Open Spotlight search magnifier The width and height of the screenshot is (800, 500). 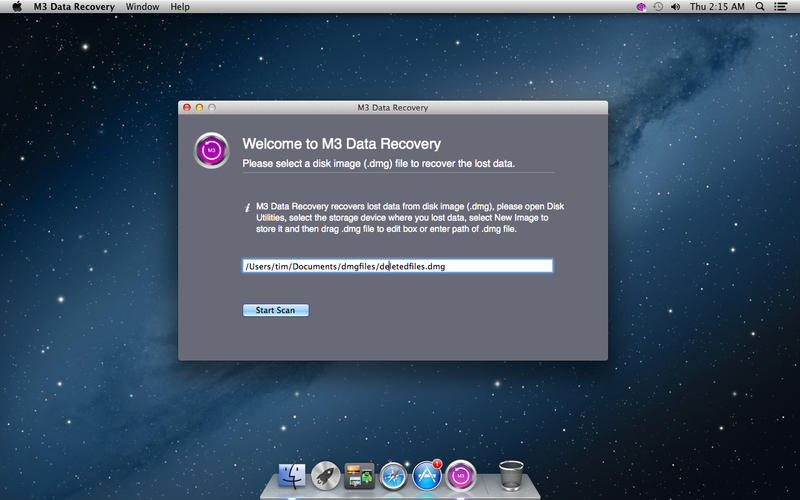[x=760, y=7]
